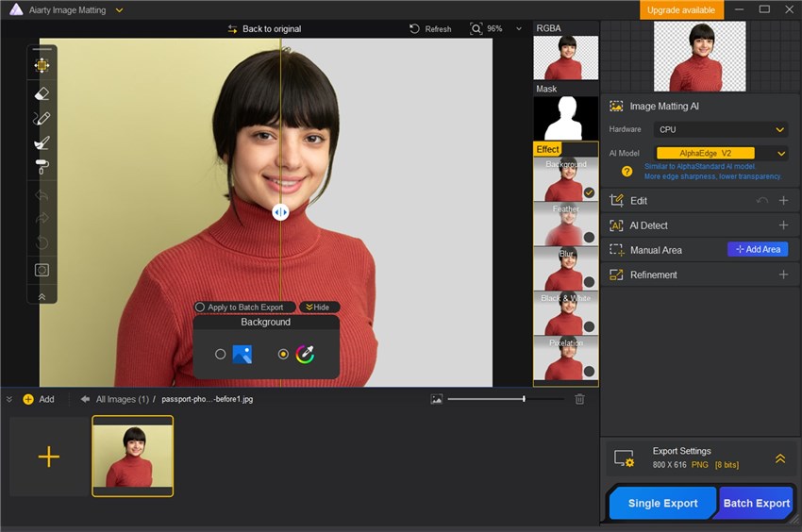Expand Export Settings double chevron
This screenshot has width=802, height=532.
click(780, 458)
